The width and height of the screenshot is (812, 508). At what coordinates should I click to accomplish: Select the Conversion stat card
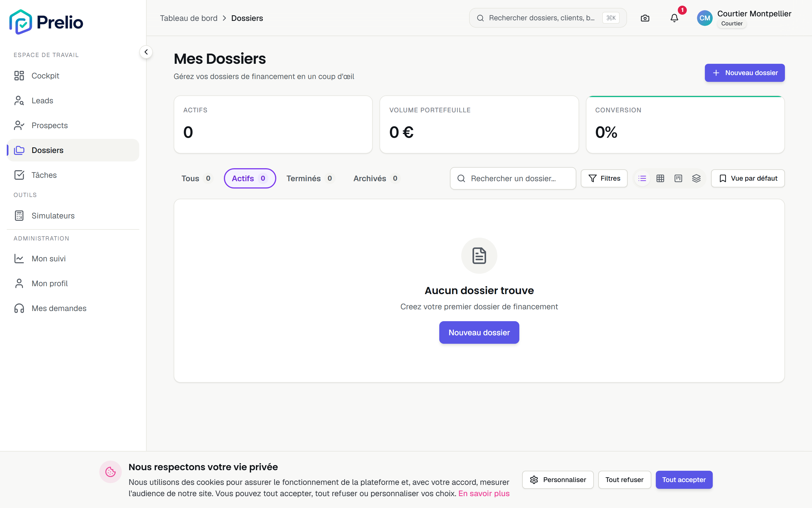[685, 125]
